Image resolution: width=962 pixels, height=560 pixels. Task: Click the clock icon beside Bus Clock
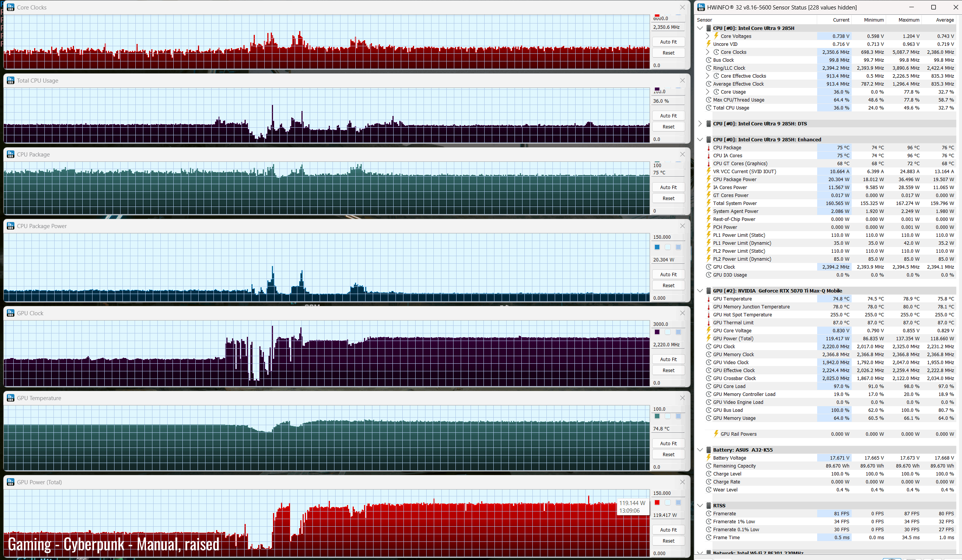709,60
